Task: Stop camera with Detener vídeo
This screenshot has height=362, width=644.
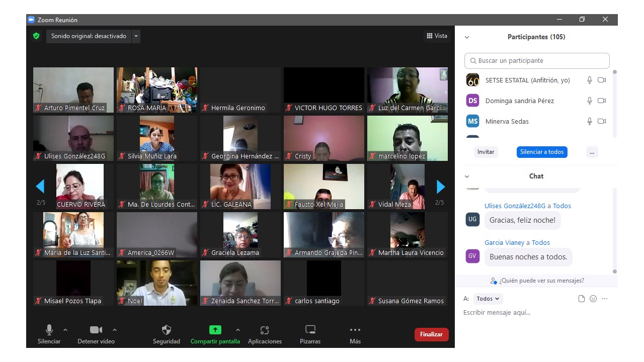Action: (96, 334)
